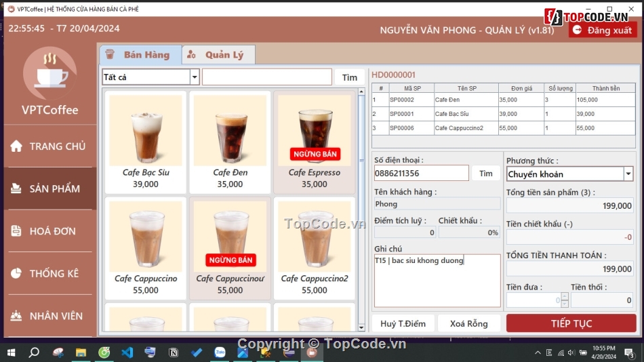Screen dimensions: 644x362
Task: Click the Số điện thoại input field
Action: click(421, 174)
